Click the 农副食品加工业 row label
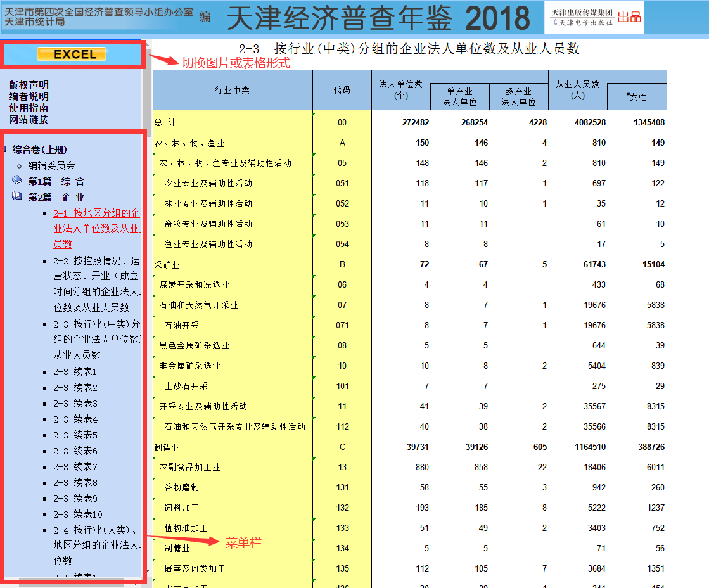This screenshot has width=709, height=588. coord(189,467)
